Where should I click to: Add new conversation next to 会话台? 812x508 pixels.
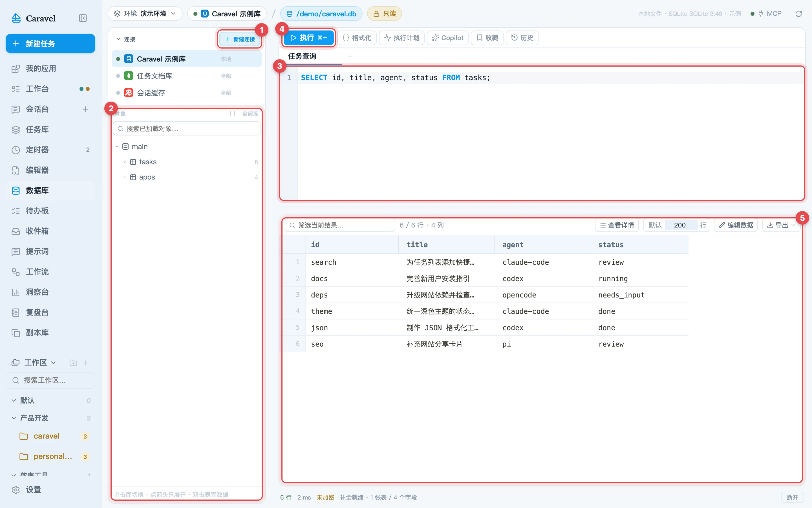pos(85,109)
